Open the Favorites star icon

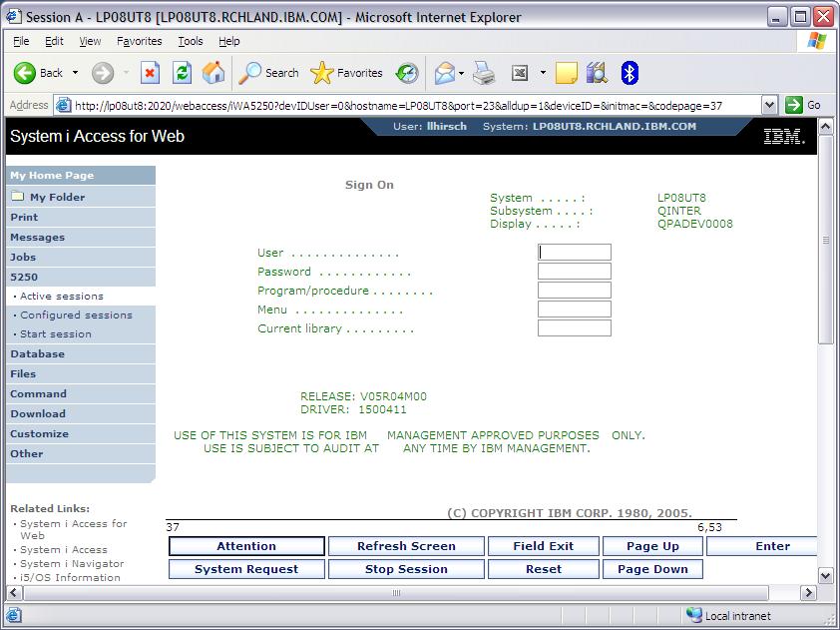pos(321,73)
